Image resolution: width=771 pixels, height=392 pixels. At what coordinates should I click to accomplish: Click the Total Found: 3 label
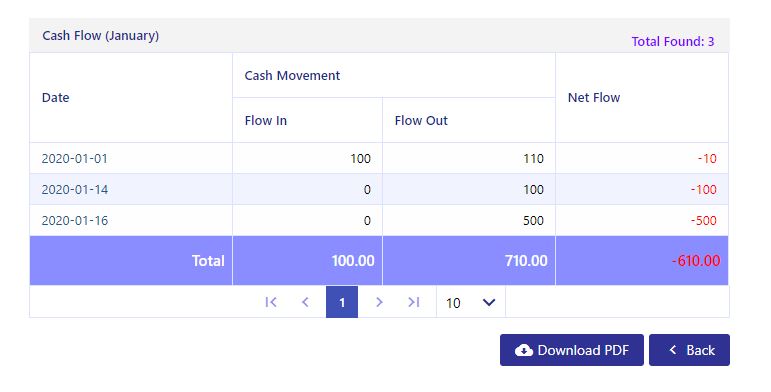[673, 41]
